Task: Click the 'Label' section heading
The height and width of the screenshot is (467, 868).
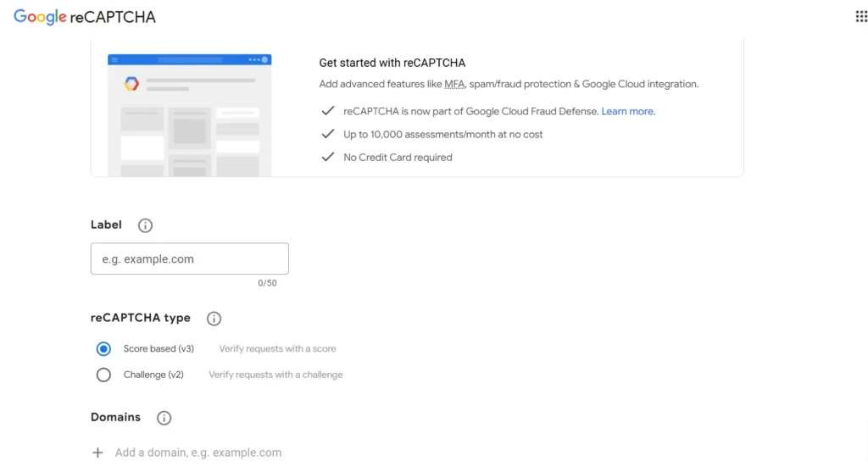Action: (x=106, y=225)
